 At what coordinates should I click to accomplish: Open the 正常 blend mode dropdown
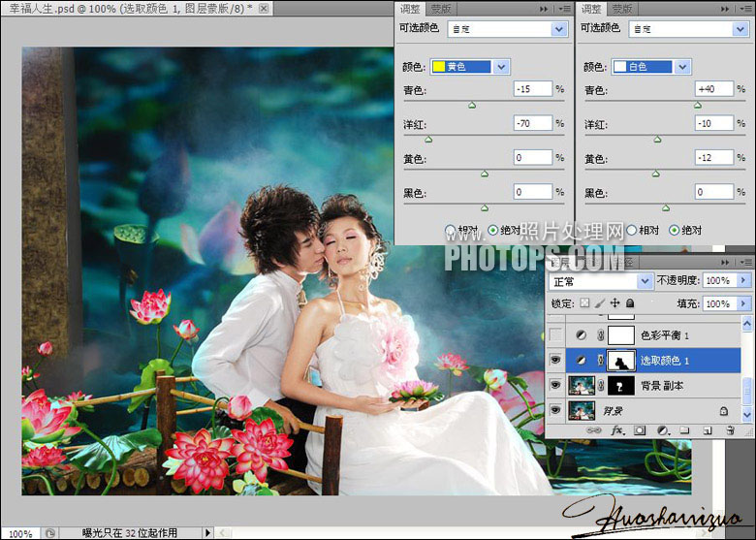pyautogui.click(x=645, y=281)
